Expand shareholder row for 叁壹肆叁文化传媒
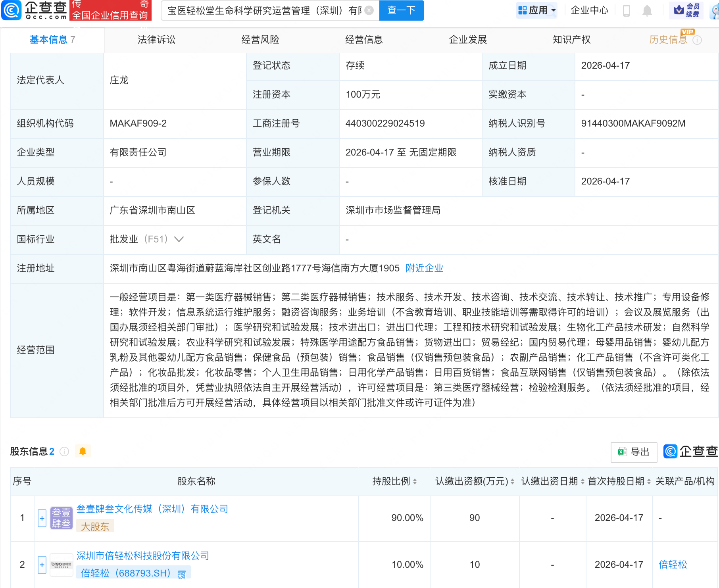 tap(42, 518)
